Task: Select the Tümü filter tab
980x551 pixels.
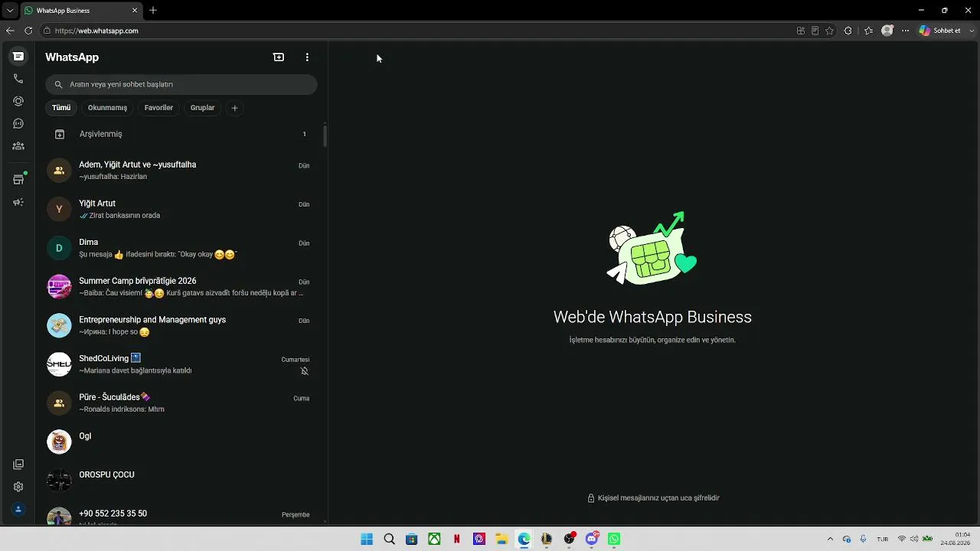Action: (x=61, y=108)
